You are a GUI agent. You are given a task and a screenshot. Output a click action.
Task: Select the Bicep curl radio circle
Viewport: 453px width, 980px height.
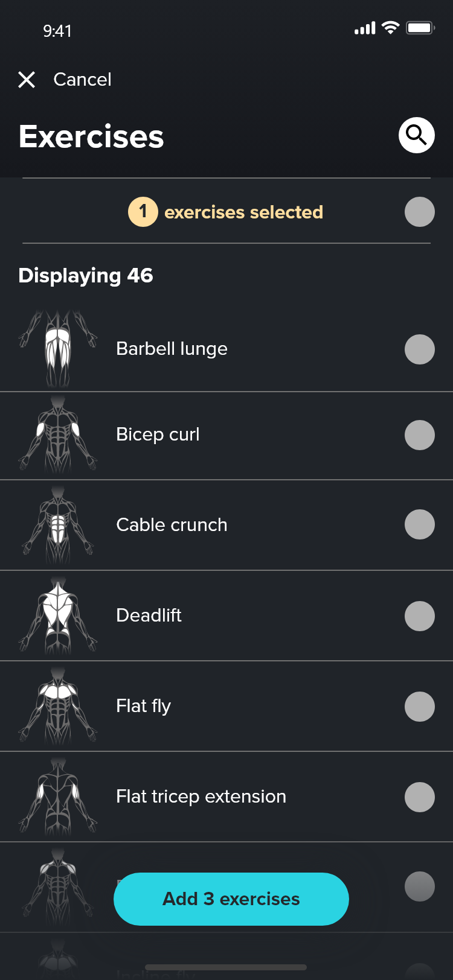point(419,435)
